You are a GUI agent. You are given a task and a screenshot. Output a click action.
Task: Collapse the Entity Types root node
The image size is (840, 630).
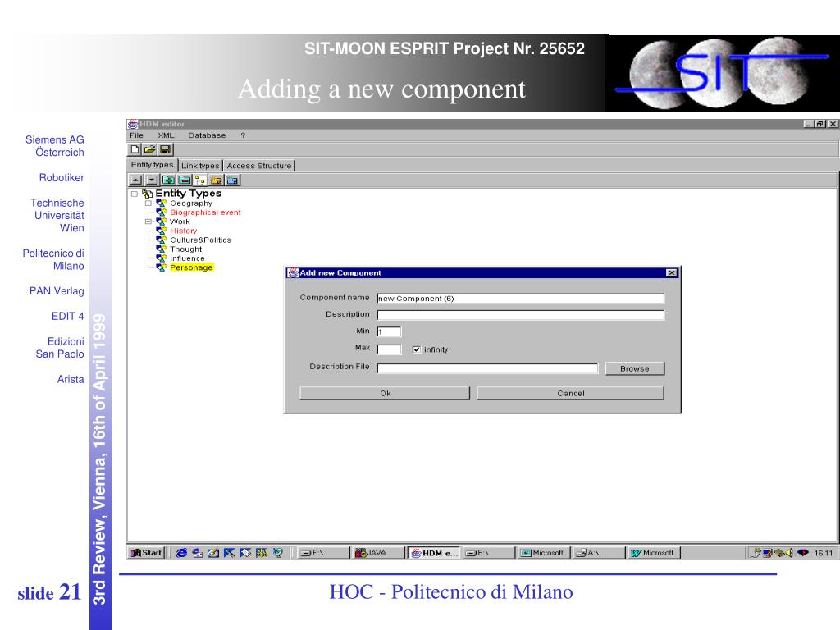(x=135, y=194)
